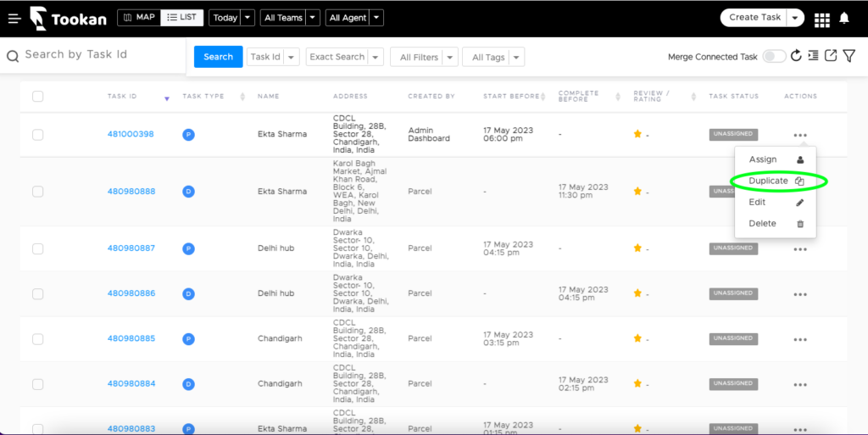The width and height of the screenshot is (868, 435).
Task: Choose Delete from the actions menu
Action: [776, 224]
